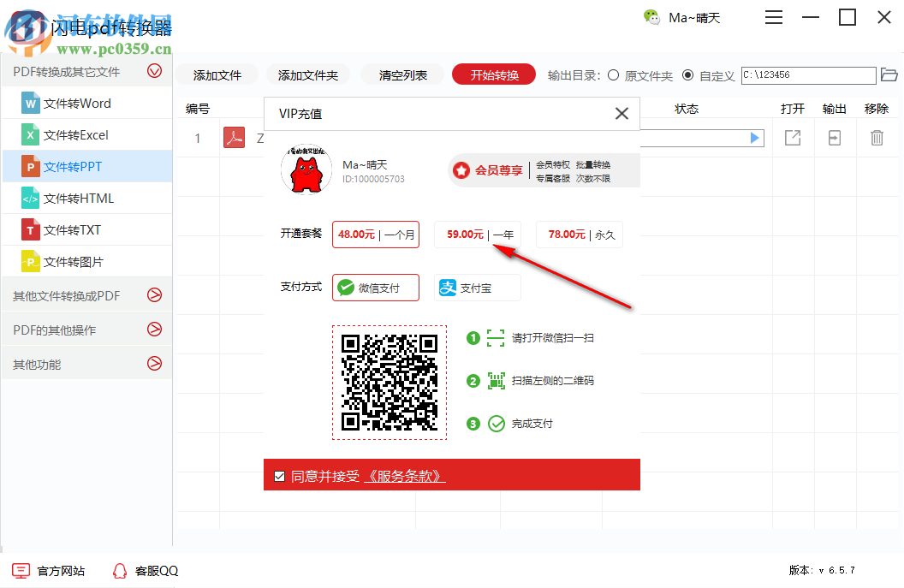This screenshot has width=904, height=588.
Task: Collapse the PDF转换成其它文件 section
Action: pos(154,71)
